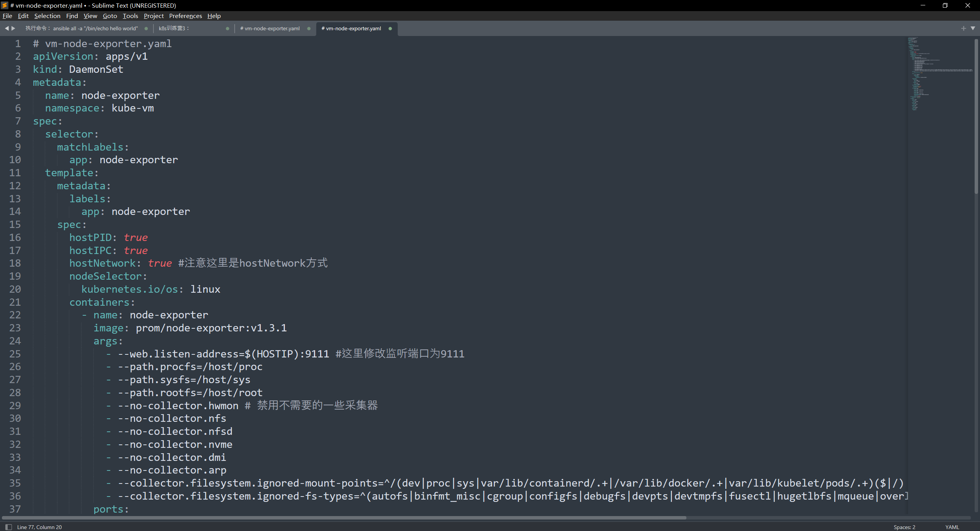This screenshot has width=980, height=531.
Task: Click 'matchLabels:' on line 9
Action: tap(93, 147)
